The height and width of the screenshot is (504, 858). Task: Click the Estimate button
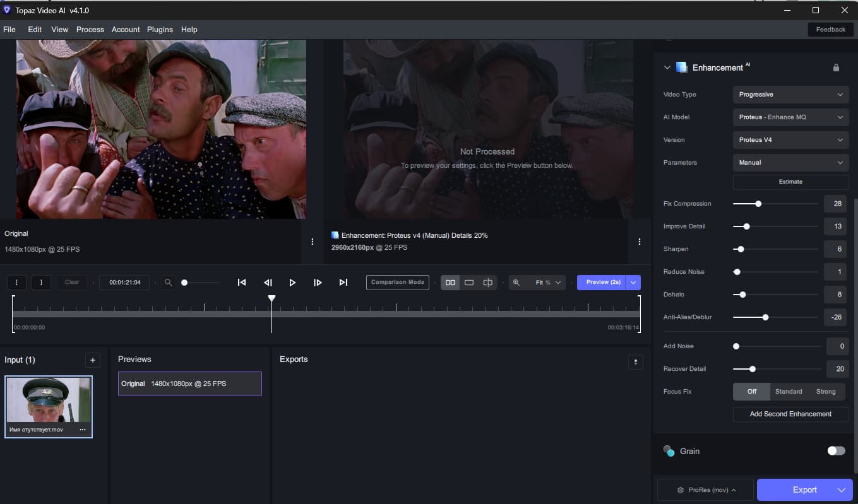click(x=790, y=182)
